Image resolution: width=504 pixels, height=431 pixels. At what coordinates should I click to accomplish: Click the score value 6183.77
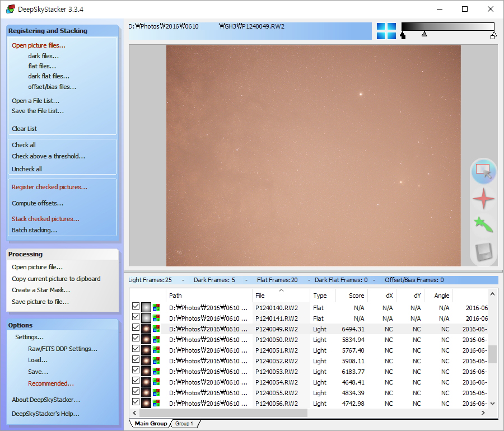pyautogui.click(x=353, y=372)
